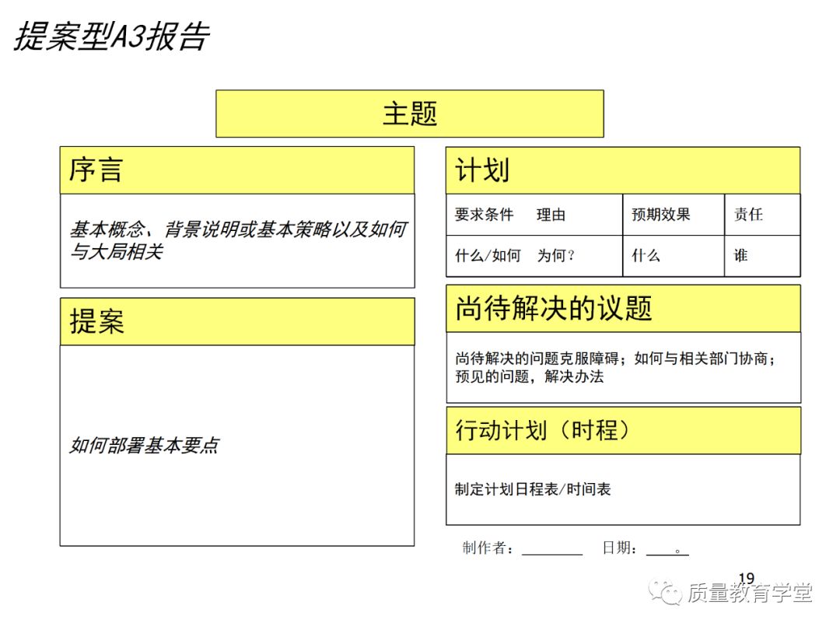Click the page number 19
The width and height of the screenshot is (840, 630).
pos(746,579)
